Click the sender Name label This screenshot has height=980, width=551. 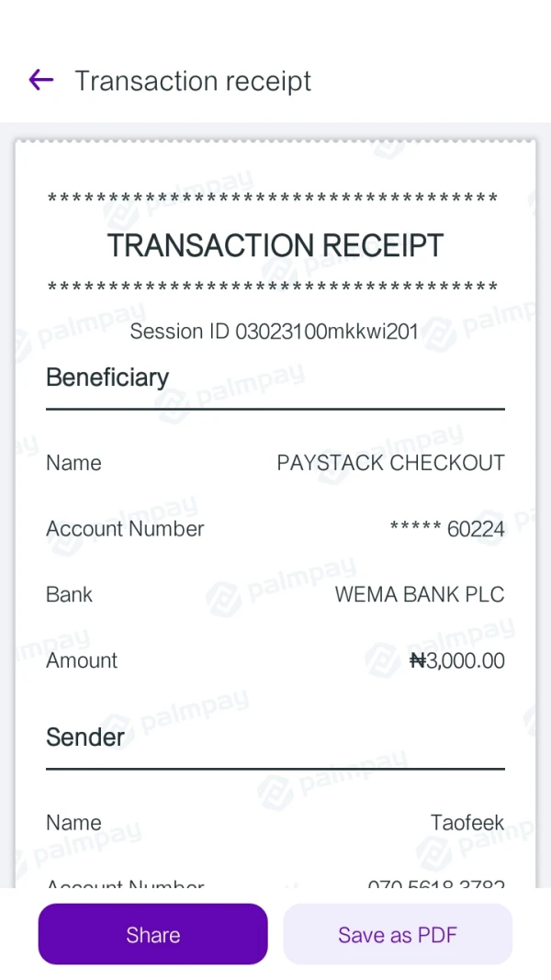point(73,823)
